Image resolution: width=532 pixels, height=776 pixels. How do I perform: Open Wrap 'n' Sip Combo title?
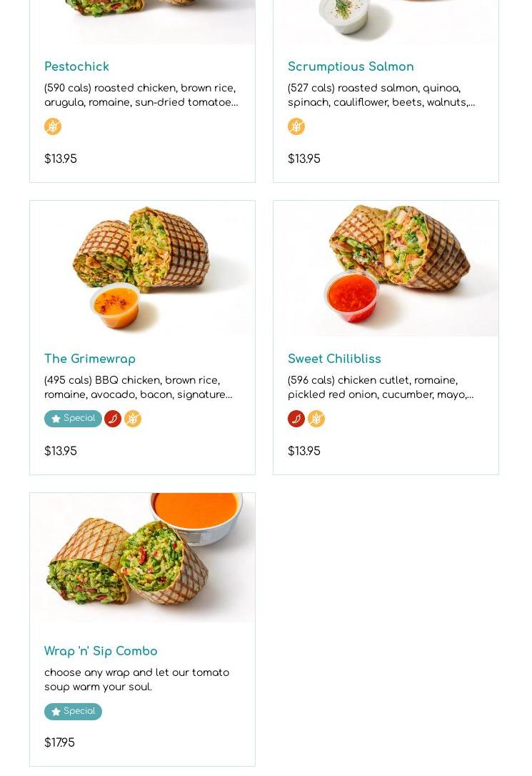pos(101,651)
